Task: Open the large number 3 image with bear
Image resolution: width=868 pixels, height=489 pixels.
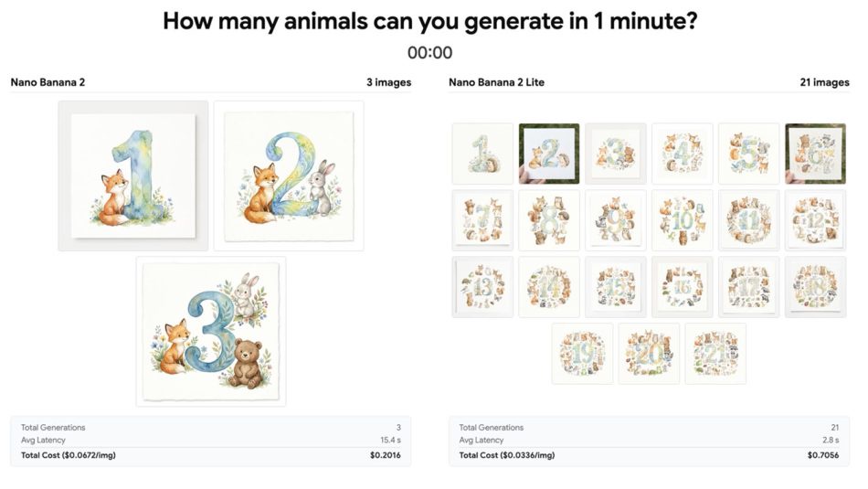Action: pyautogui.click(x=211, y=331)
